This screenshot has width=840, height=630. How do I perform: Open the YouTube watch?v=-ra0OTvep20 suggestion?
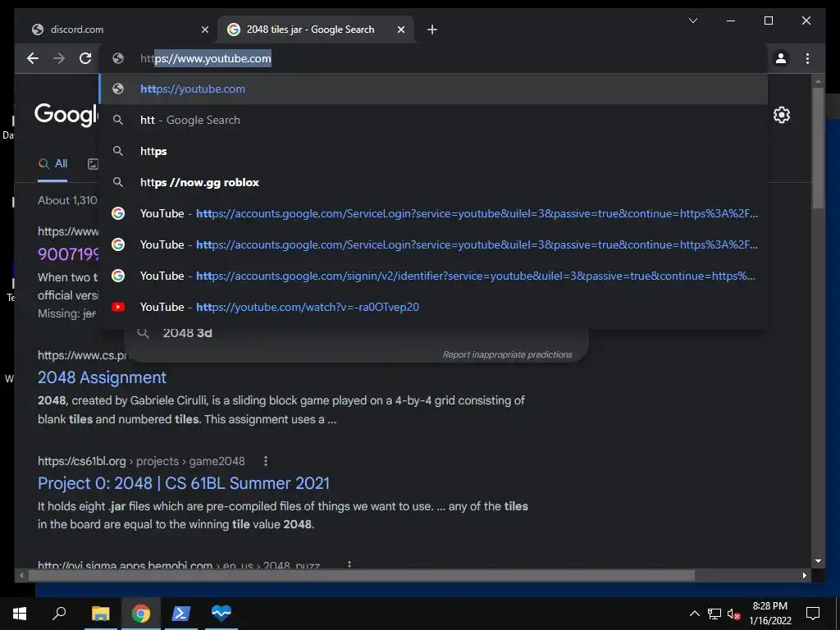tap(434, 307)
